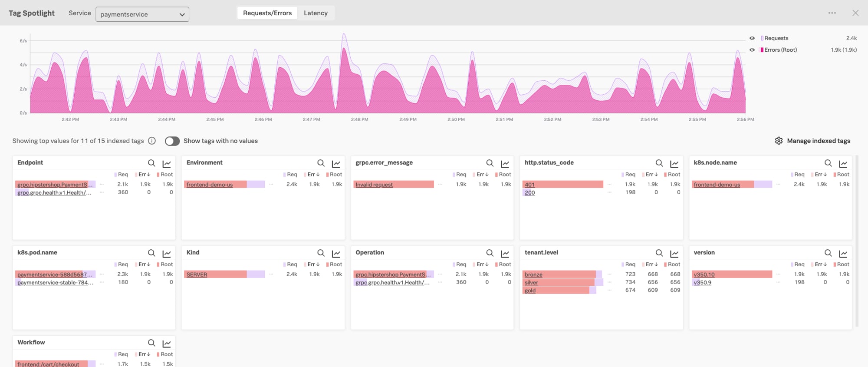Open row options for bronze tenant level

click(x=609, y=274)
